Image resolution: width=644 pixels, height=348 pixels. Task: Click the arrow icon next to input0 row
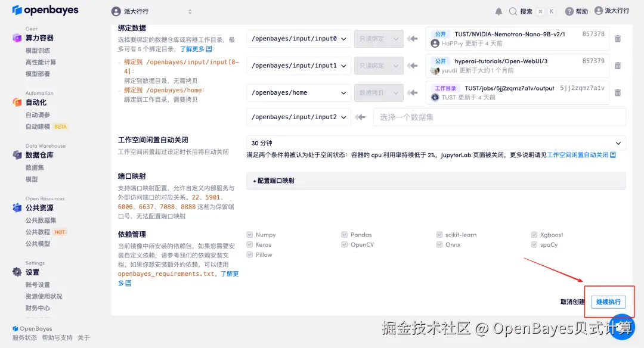(x=413, y=39)
